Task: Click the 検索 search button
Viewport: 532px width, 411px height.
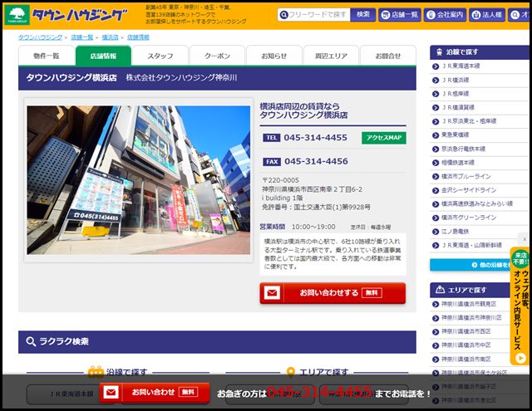Action: tap(362, 15)
